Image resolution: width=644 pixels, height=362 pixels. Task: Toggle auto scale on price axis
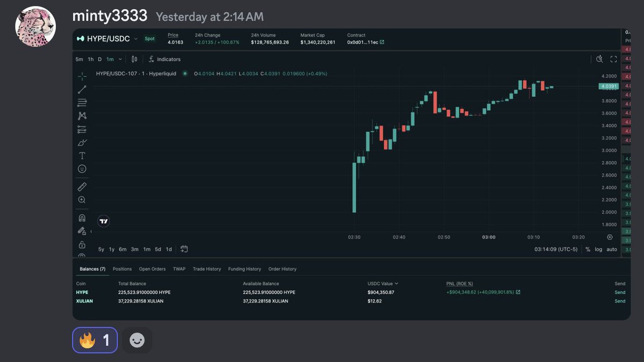point(612,249)
